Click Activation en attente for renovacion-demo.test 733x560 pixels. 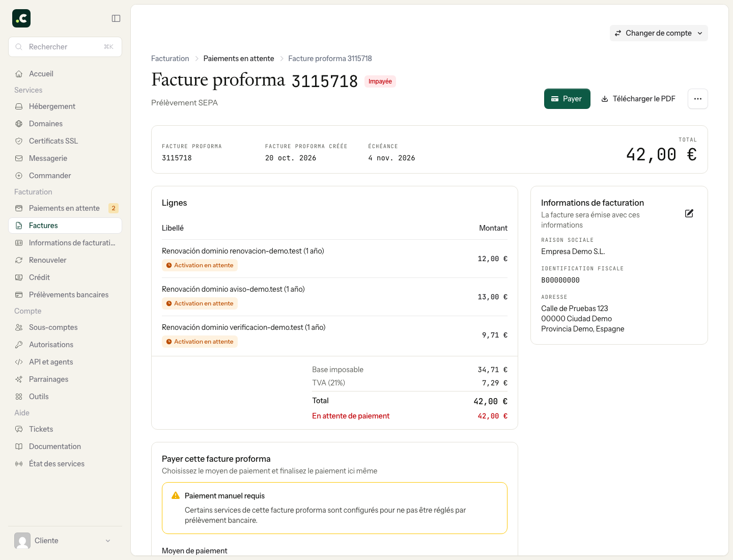(x=200, y=265)
